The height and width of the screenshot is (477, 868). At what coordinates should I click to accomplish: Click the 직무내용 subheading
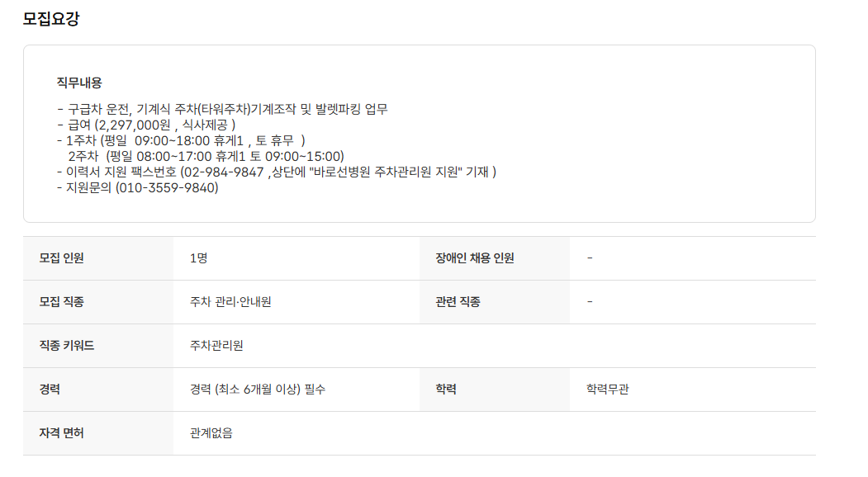79,83
